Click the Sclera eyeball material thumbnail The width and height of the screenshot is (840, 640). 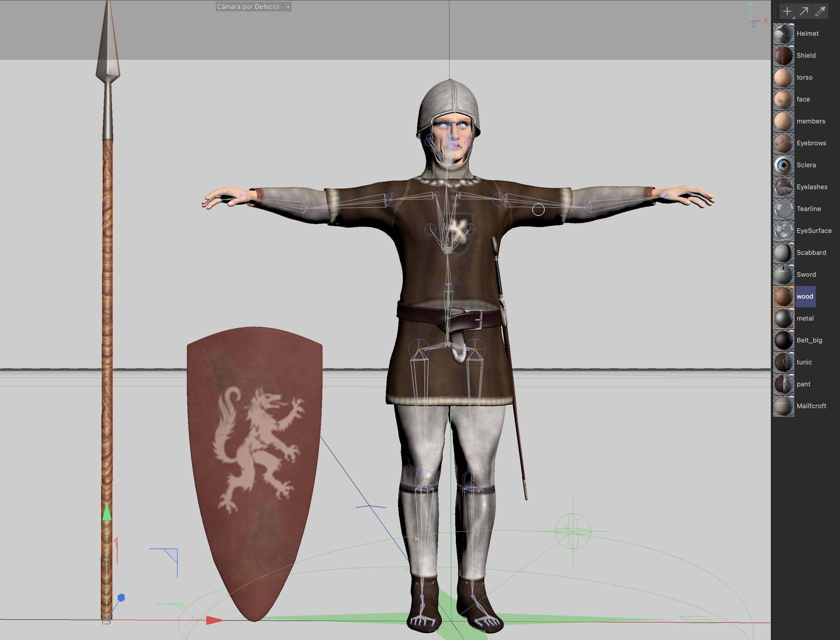(783, 165)
